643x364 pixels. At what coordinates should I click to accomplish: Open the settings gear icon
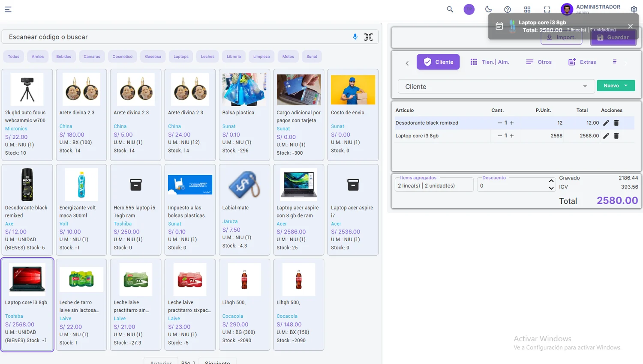tap(634, 9)
